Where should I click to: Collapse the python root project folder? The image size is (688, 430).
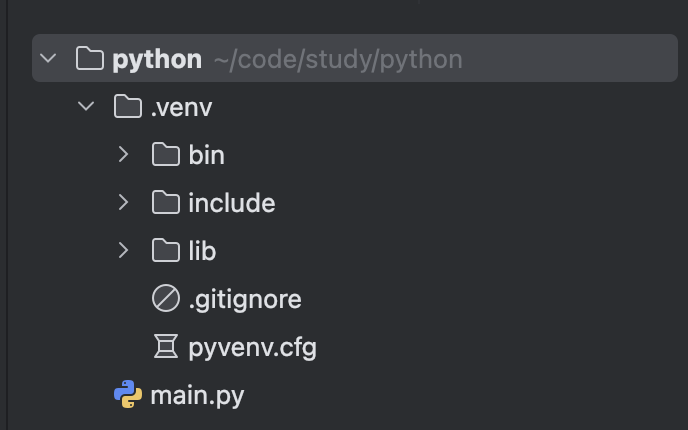coord(47,59)
